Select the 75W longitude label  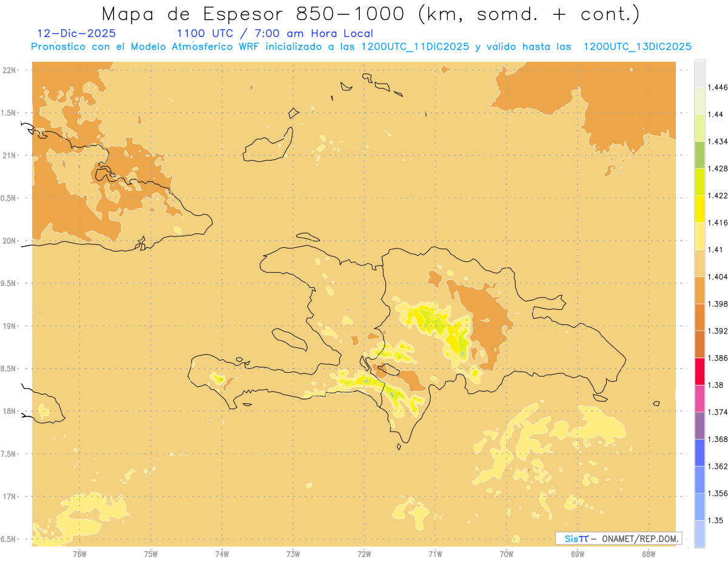coord(151,554)
